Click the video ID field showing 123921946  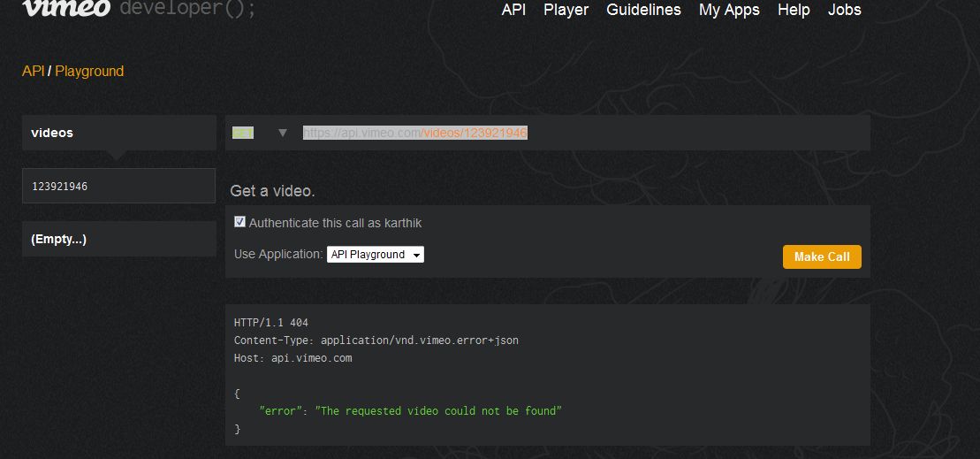tap(118, 186)
